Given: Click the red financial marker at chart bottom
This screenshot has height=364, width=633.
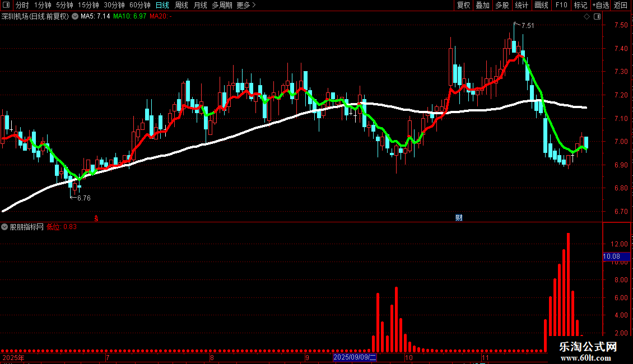Looking at the screenshot, I should coord(96,218).
